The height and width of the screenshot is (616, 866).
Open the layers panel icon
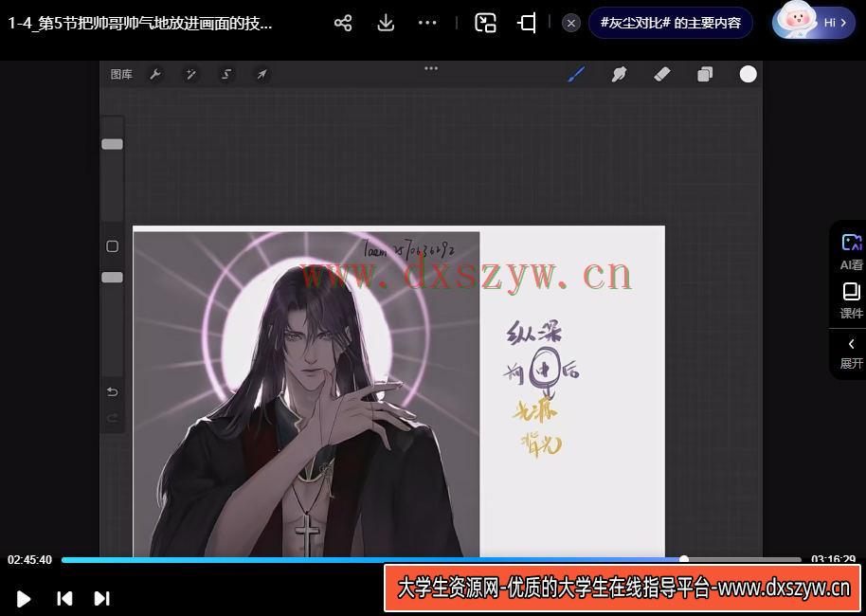[705, 74]
